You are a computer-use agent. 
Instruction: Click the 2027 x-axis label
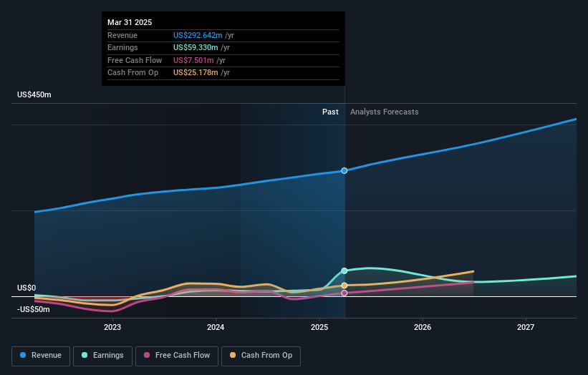click(526, 327)
